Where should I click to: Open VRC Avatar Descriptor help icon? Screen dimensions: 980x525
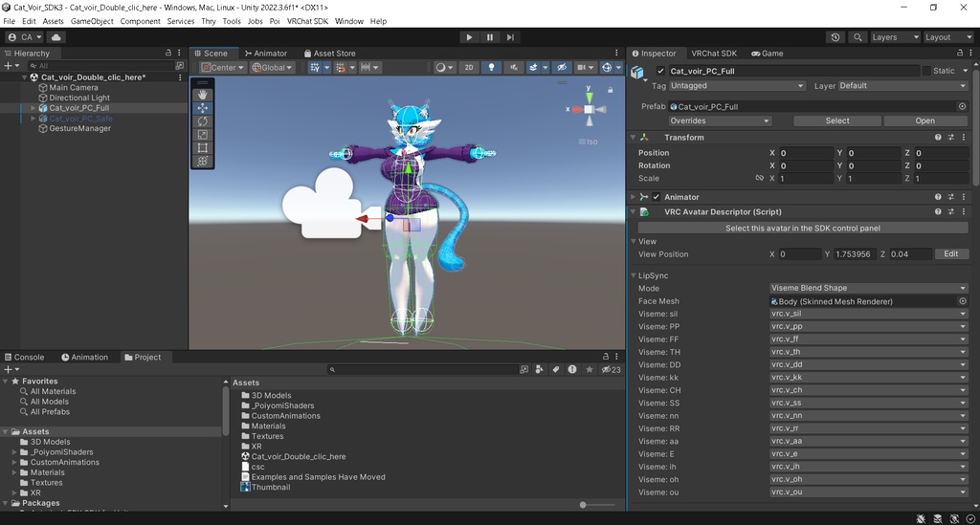pos(938,211)
